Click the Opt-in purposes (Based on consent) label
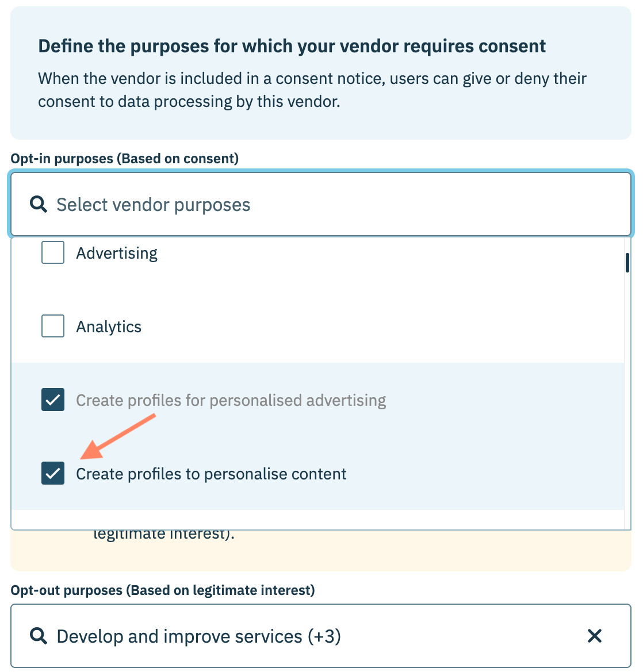The image size is (643, 672). [x=124, y=159]
